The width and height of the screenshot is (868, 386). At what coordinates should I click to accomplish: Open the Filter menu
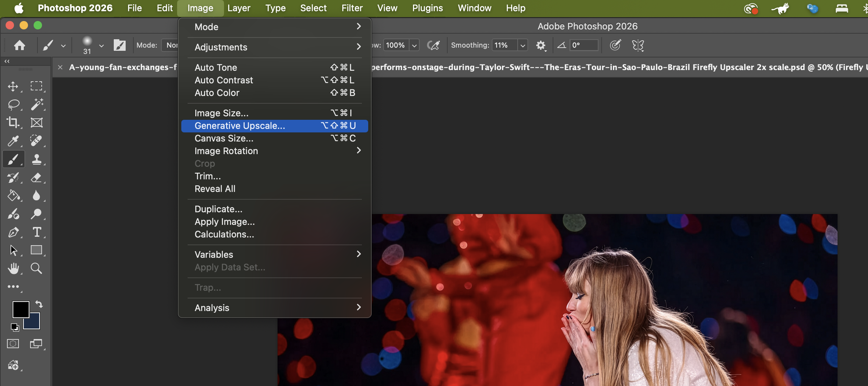(x=352, y=8)
